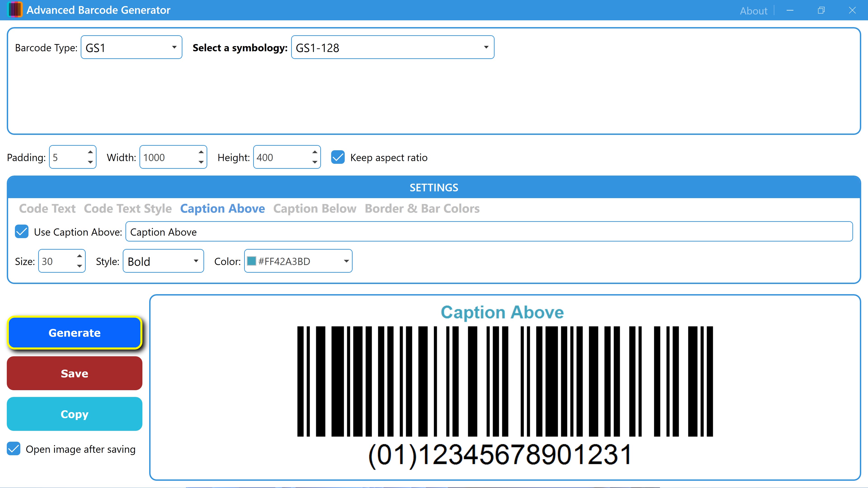Open the Barcode Type dropdown
The image size is (868, 488).
(131, 47)
